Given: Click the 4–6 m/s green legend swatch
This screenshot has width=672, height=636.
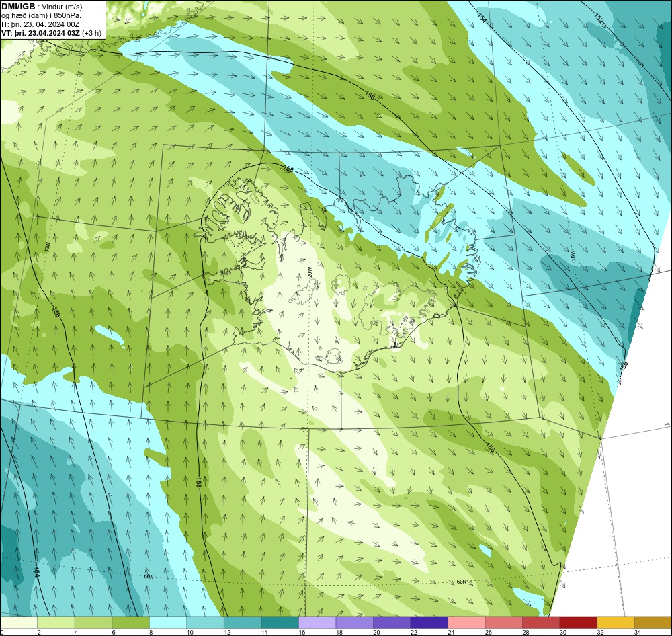Looking at the screenshot, I should tap(93, 623).
